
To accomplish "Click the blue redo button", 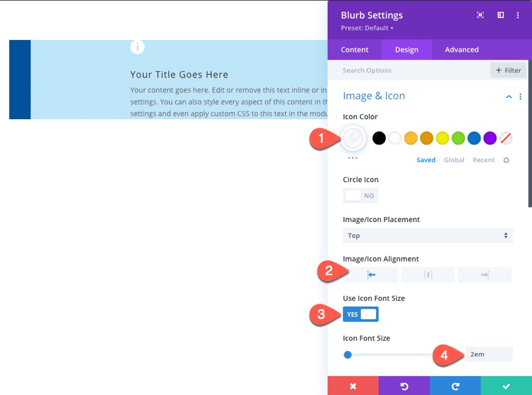I will pyautogui.click(x=455, y=386).
